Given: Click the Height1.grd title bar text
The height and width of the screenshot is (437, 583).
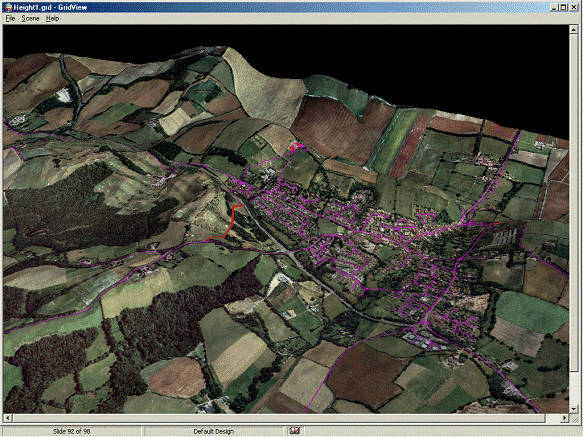Looking at the screenshot, I should click(x=50, y=7).
